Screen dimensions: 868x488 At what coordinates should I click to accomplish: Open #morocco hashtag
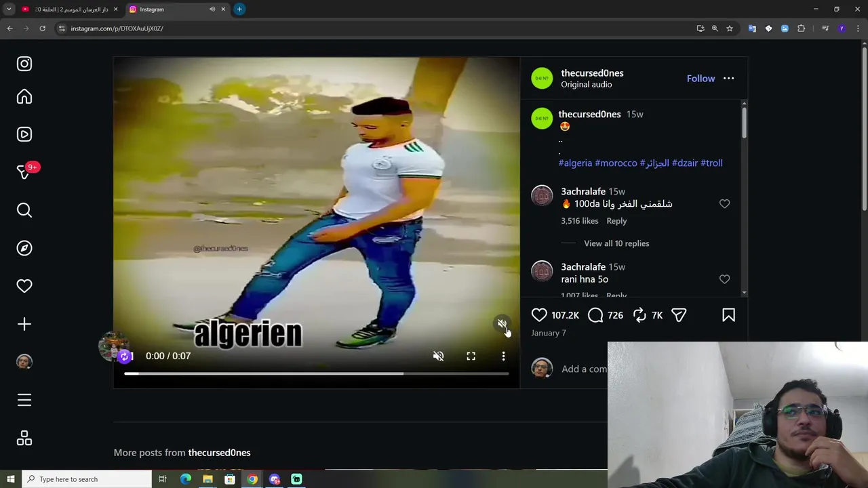[x=616, y=163]
